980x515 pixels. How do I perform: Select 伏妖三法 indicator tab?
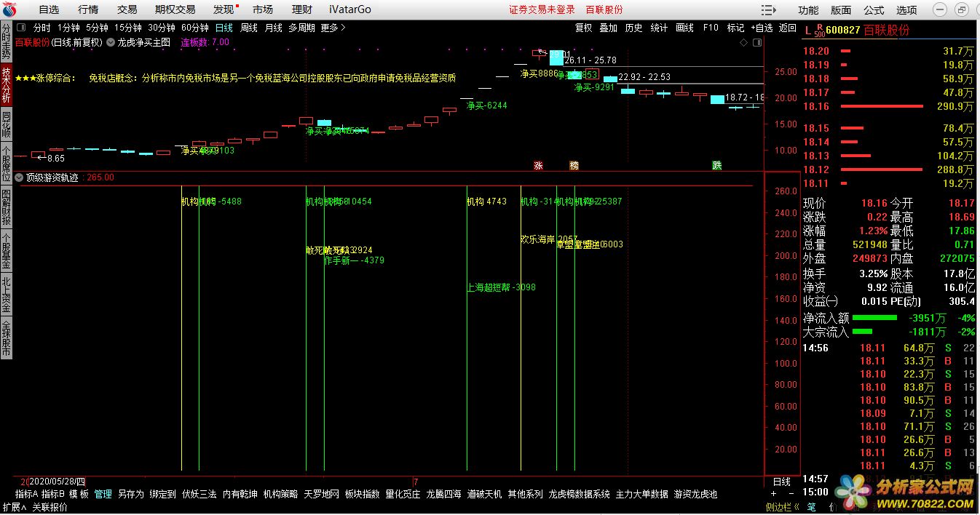[199, 494]
